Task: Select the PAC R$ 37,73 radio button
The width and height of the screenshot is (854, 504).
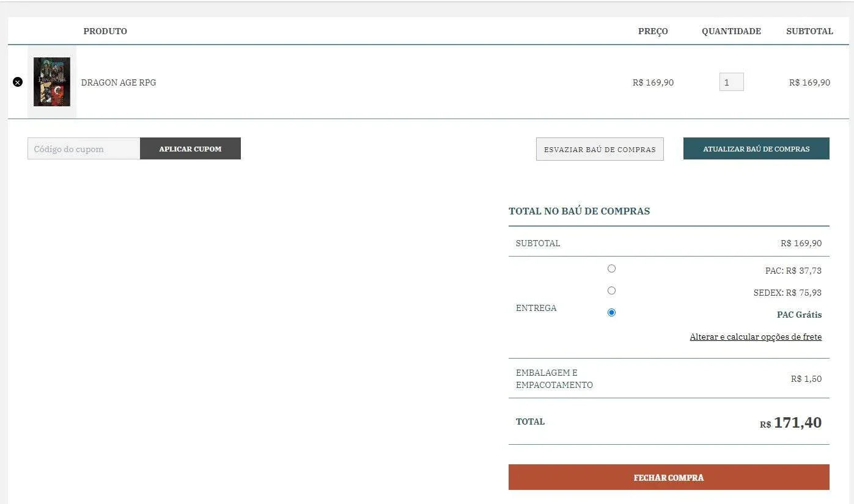Action: coord(611,269)
